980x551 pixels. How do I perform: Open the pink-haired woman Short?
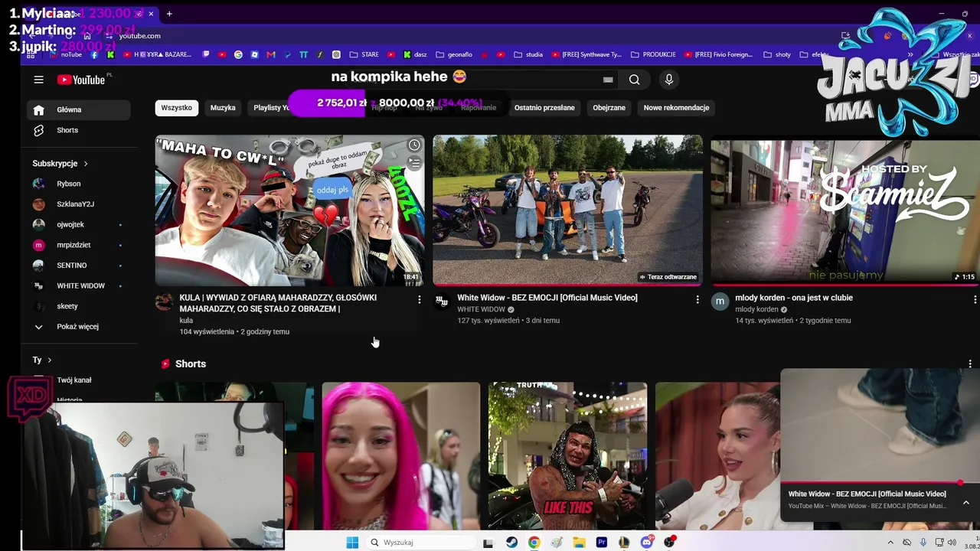tap(400, 456)
